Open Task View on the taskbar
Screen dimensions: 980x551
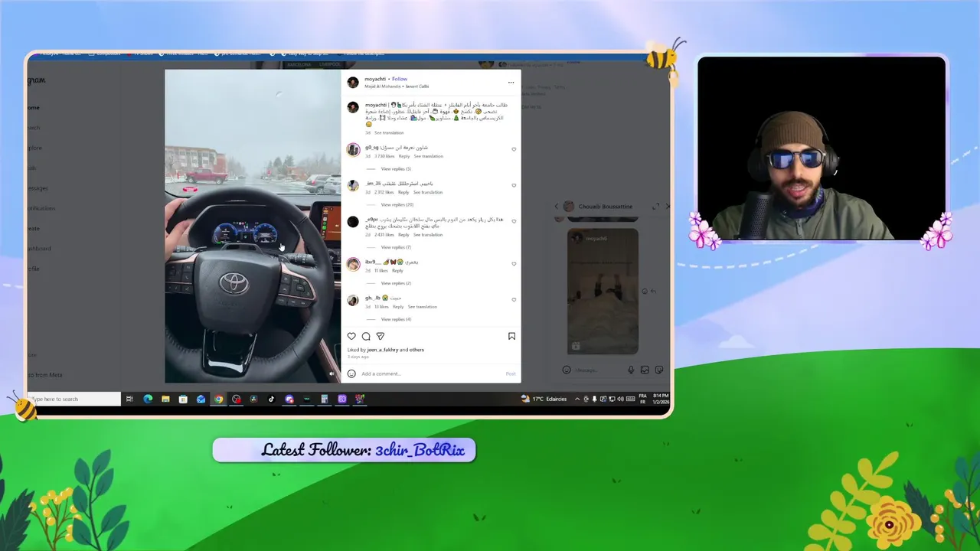(129, 399)
